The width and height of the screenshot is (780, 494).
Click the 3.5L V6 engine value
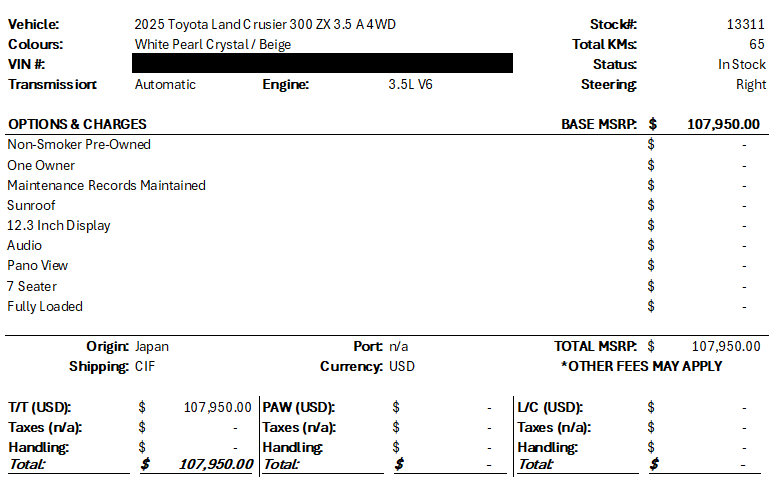coord(410,84)
